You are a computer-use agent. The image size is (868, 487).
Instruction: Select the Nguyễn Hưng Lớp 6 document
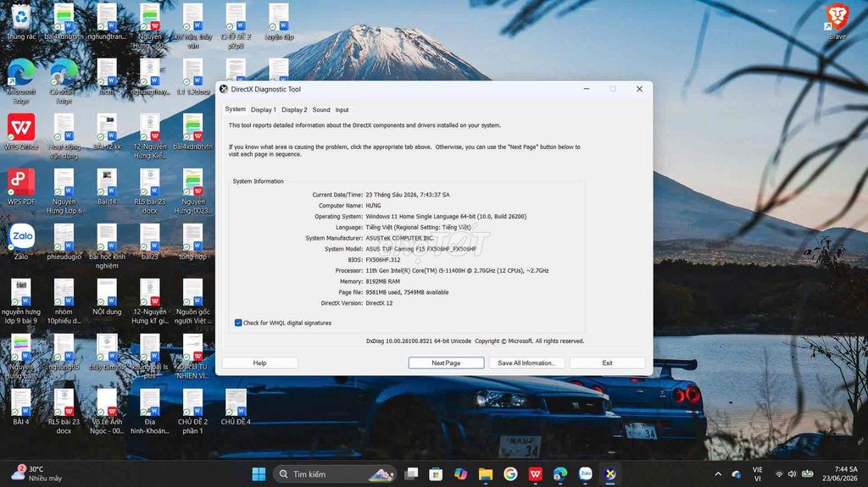[x=64, y=191]
